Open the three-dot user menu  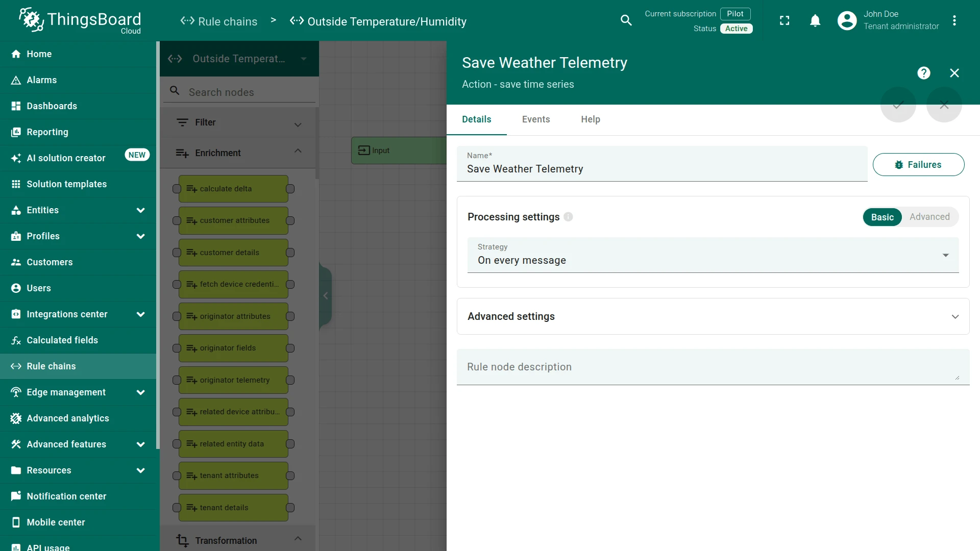pos(954,20)
